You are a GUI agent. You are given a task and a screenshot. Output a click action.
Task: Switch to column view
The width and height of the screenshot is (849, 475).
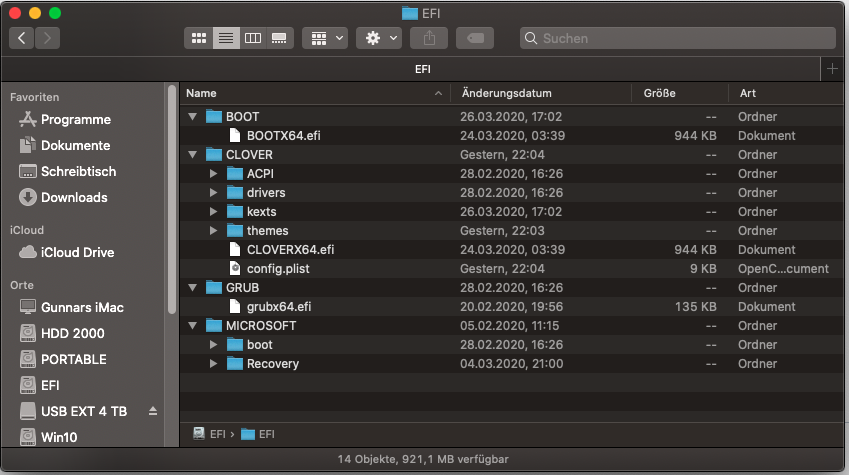pos(253,38)
